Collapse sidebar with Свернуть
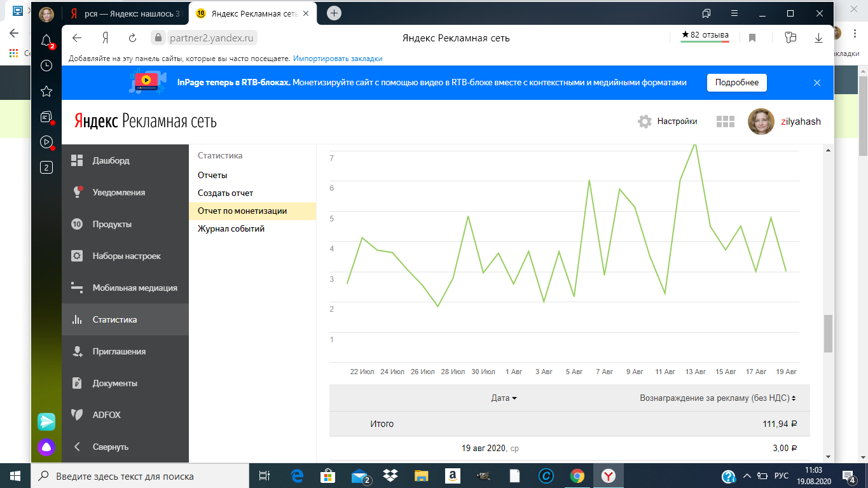Screen dimensions: 868x488 pos(125,447)
